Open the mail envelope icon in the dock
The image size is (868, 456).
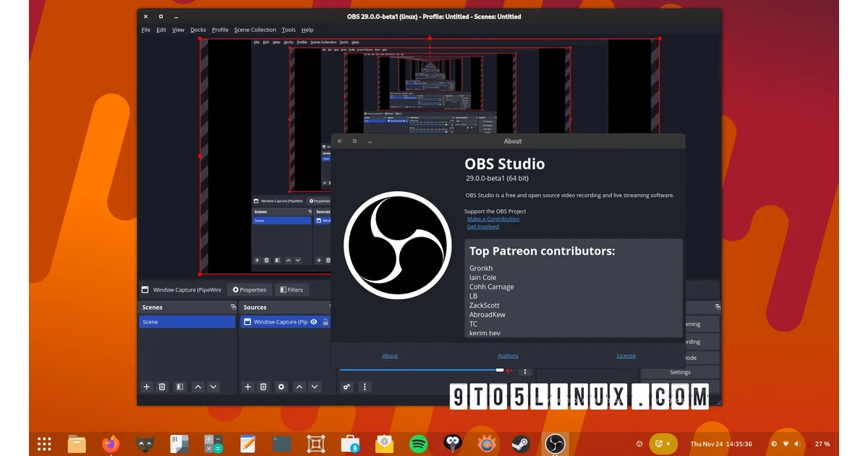[x=384, y=444]
